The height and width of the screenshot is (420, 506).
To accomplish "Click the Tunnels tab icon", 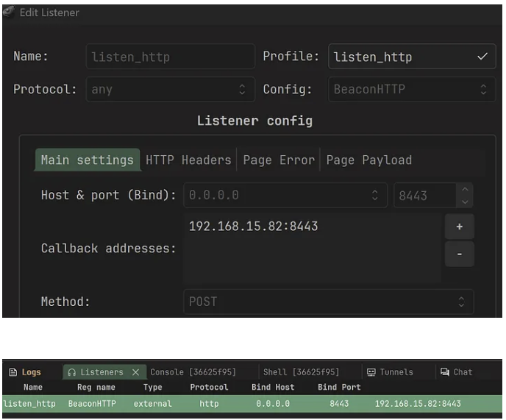I will [371, 372].
